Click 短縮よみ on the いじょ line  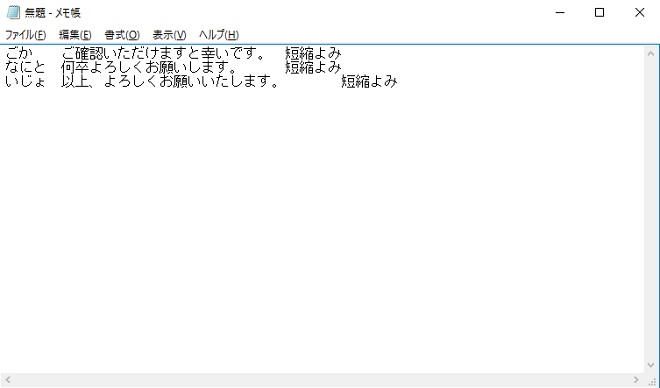tap(369, 81)
